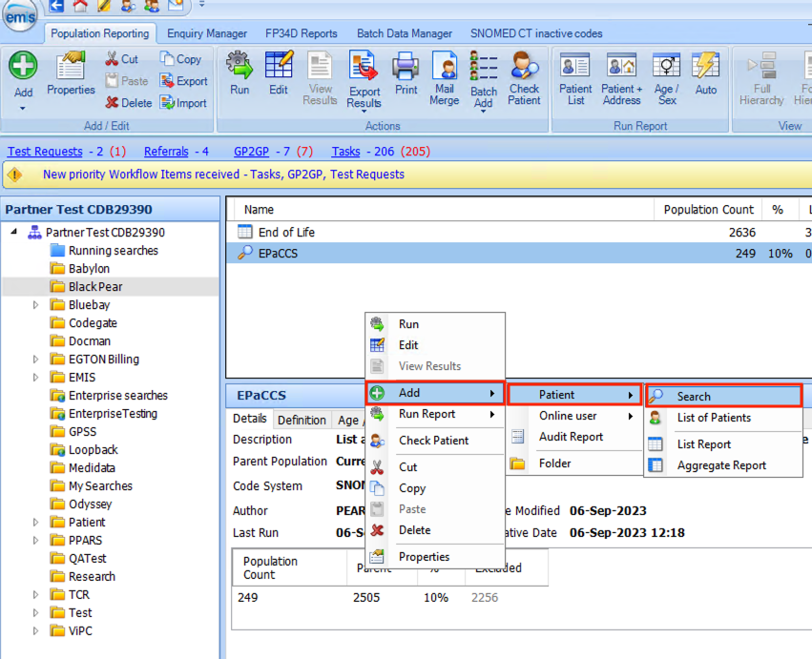
Task: Open Run Report submenu in context menu
Action: [x=435, y=414]
